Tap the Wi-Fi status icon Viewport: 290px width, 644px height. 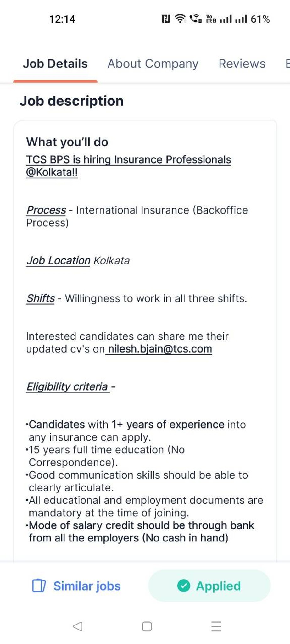pyautogui.click(x=180, y=19)
